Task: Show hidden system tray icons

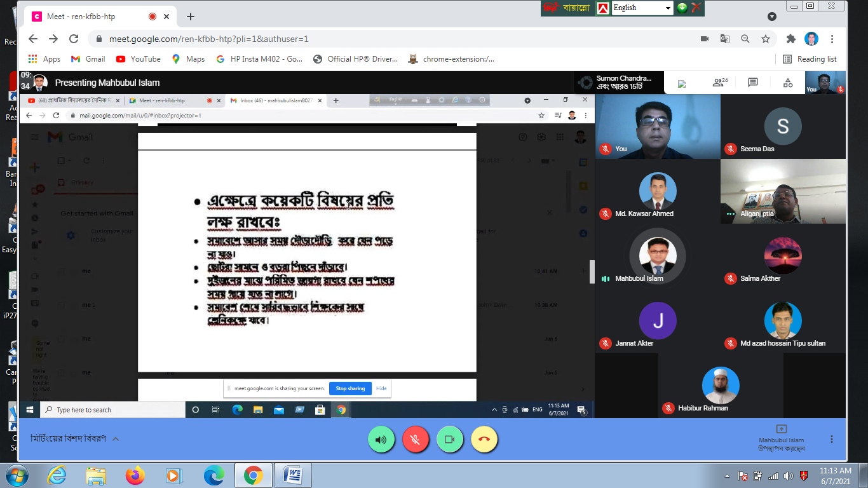Action: pos(728,476)
